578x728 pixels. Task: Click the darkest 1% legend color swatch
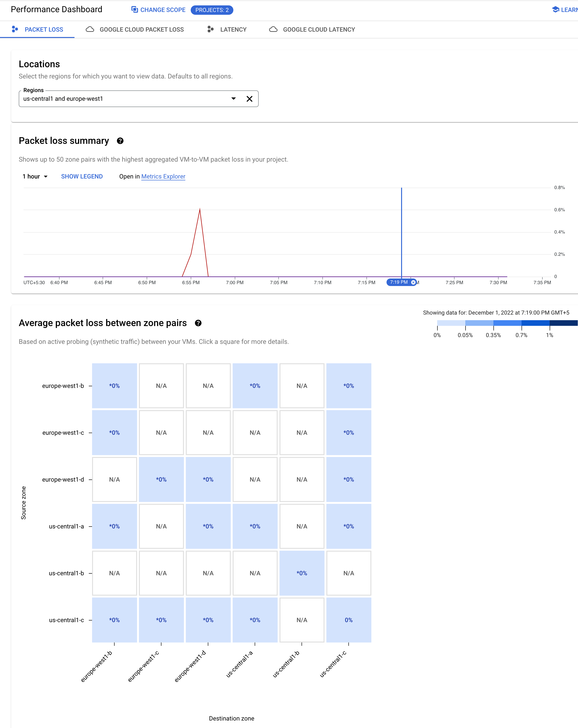pos(563,323)
